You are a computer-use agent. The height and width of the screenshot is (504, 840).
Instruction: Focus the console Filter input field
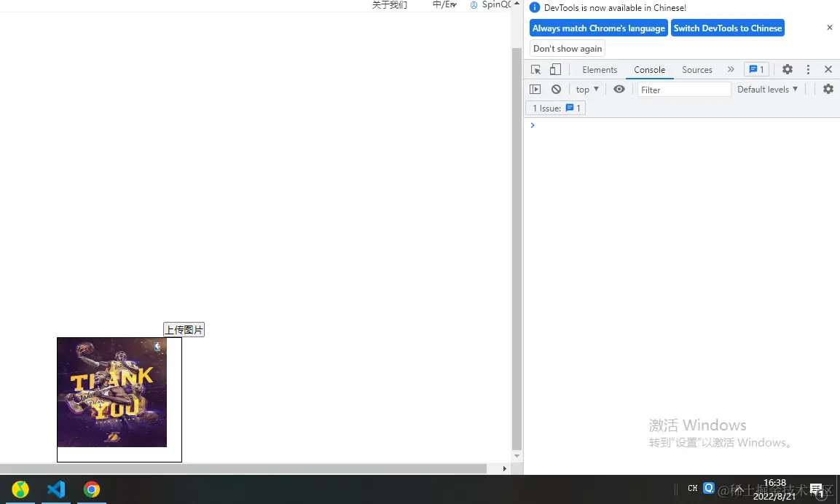pos(684,90)
